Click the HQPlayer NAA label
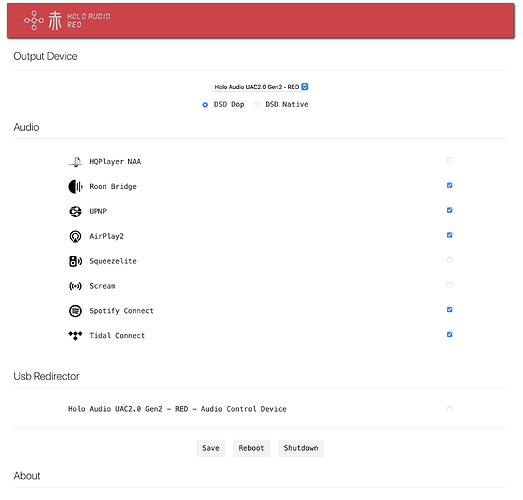 pos(115,162)
